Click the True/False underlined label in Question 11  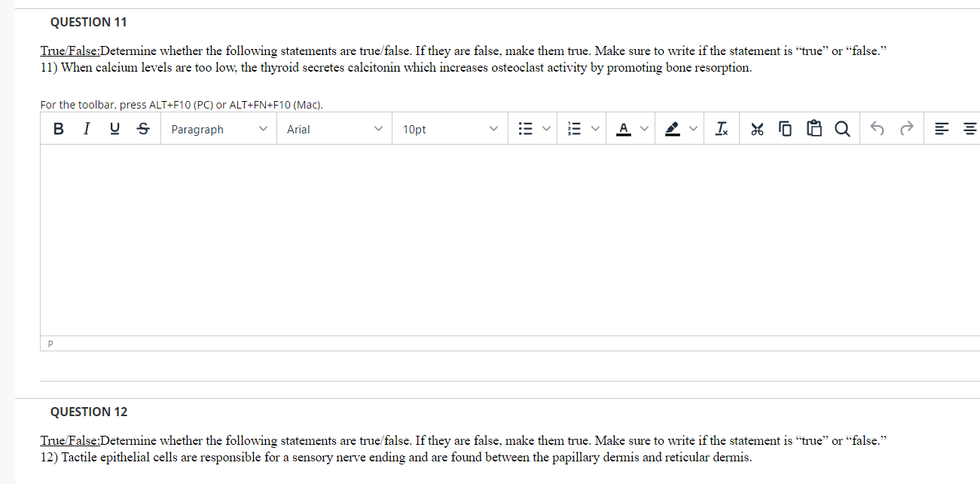[x=70, y=51]
